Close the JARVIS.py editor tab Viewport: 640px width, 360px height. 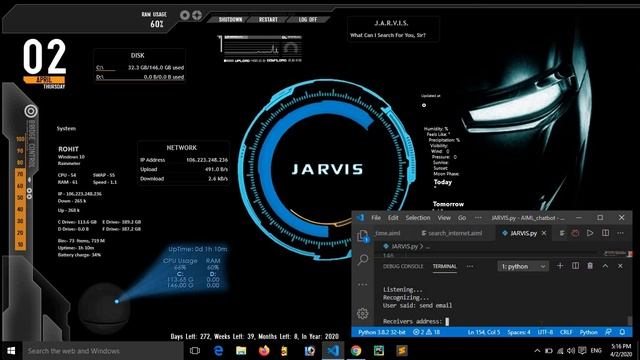click(x=544, y=233)
